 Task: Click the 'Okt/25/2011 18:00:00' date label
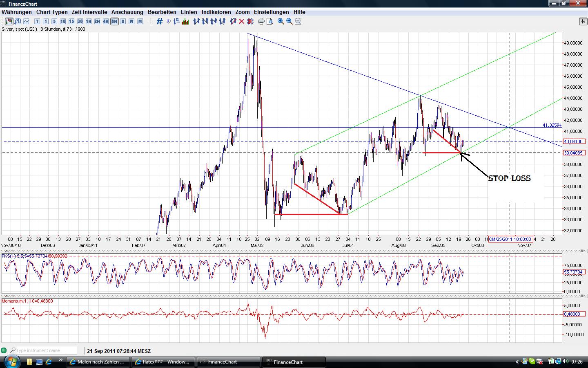pos(510,239)
